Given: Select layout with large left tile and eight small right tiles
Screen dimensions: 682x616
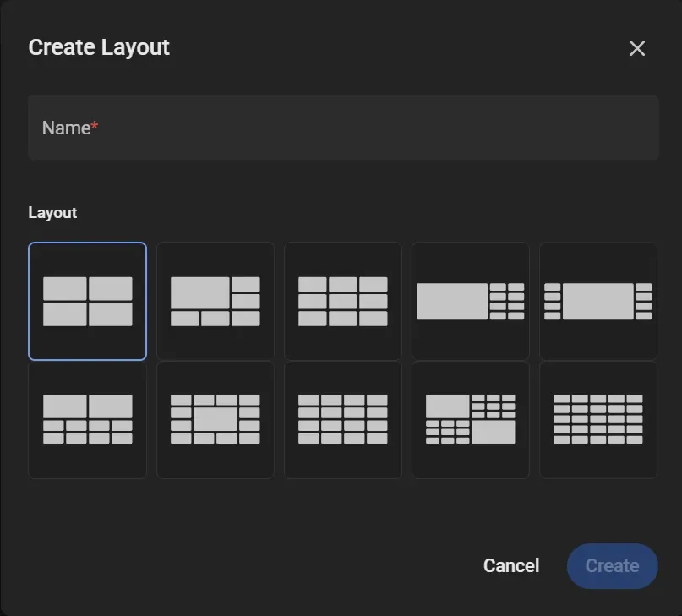Looking at the screenshot, I should point(471,301).
